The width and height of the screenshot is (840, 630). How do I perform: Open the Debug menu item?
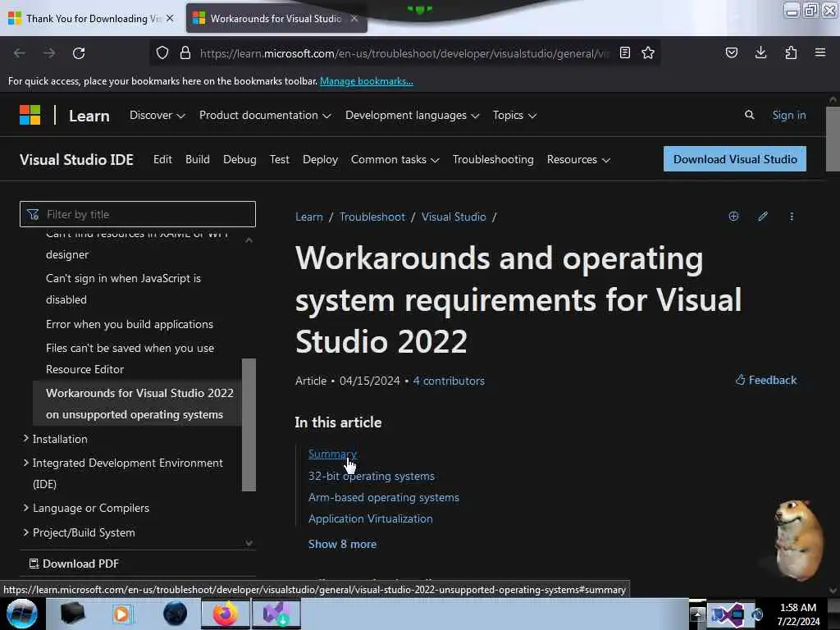pos(240,160)
